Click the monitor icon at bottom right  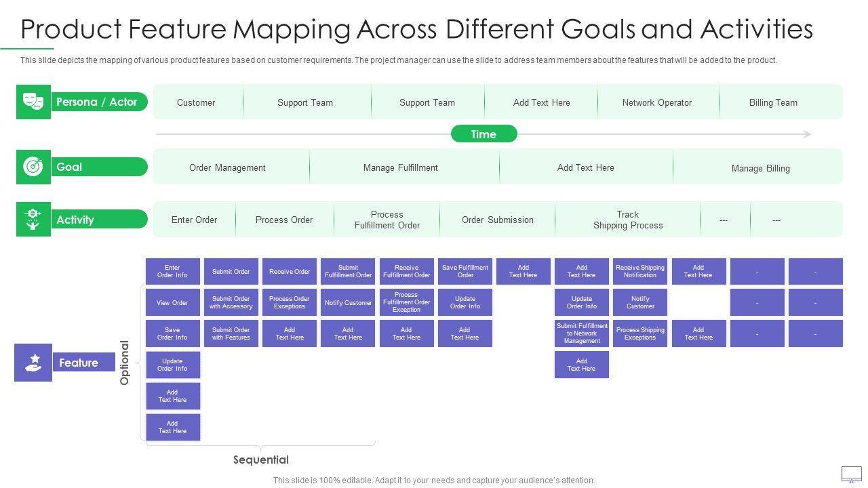(x=851, y=474)
